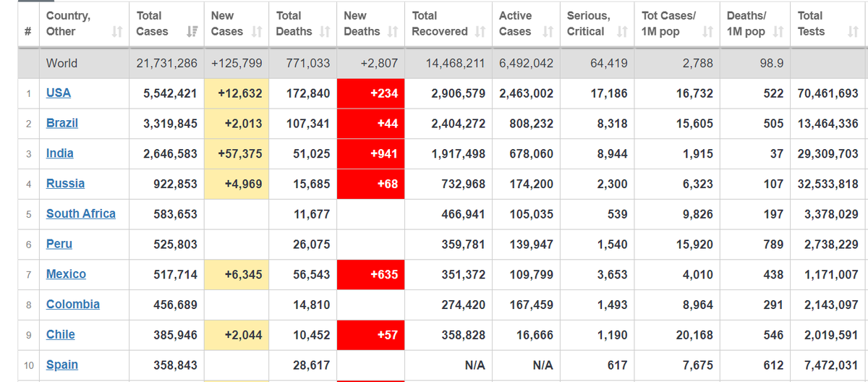Click World new deaths +2,807

coord(379,63)
